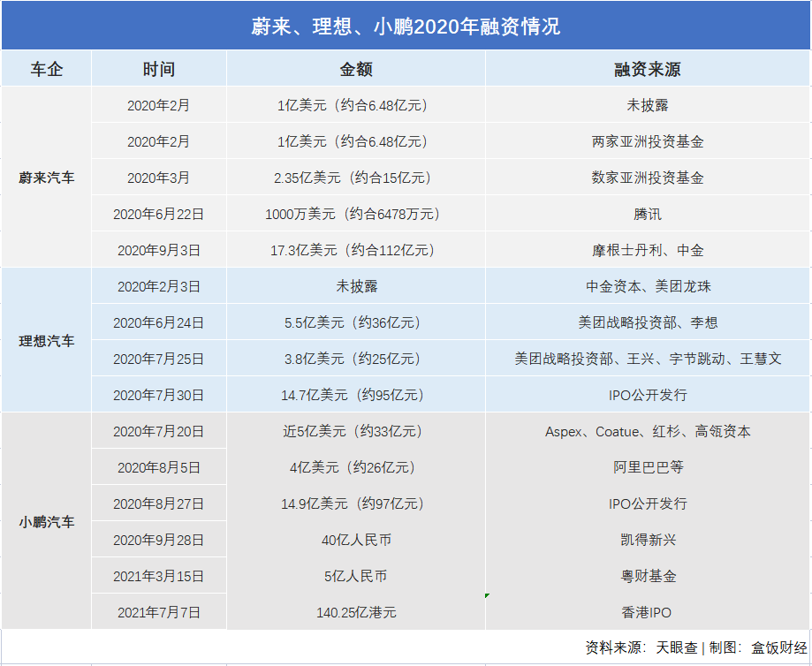
Task: Click source cell 美团战略投资部、王兴、宇节跳动、王慧文
Action: click(648, 359)
